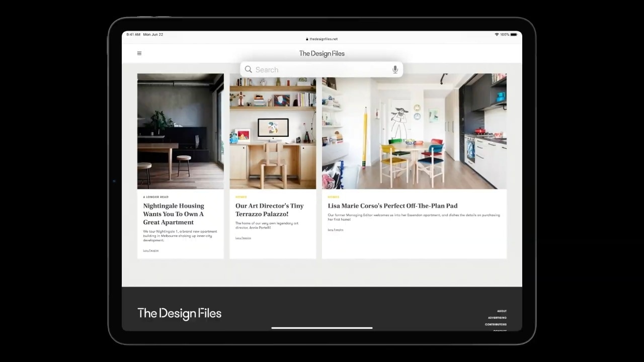Select HOMES label above Lisa Marie Corso article
The image size is (644, 362).
pos(334,197)
